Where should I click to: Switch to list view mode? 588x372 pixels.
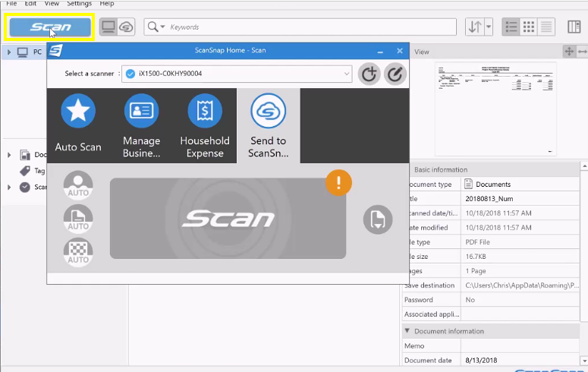coord(511,27)
